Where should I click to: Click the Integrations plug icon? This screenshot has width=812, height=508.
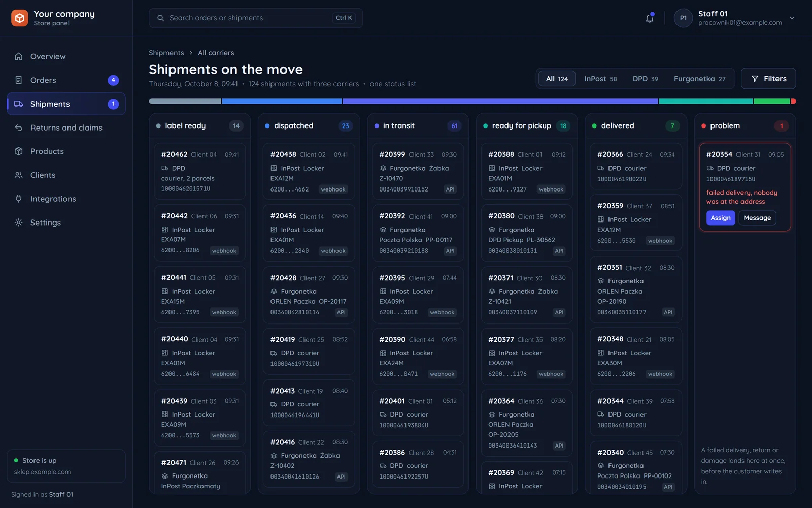pos(19,199)
